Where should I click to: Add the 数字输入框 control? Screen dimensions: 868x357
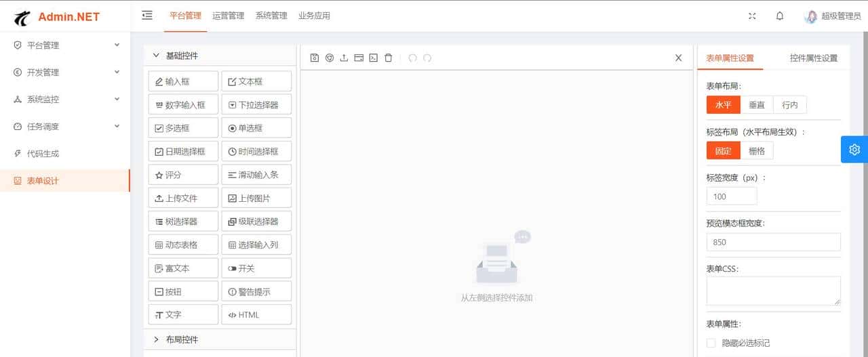point(183,105)
